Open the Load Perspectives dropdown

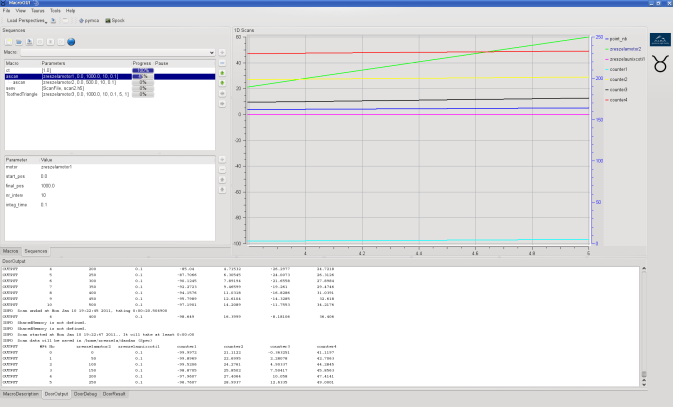coord(27,20)
